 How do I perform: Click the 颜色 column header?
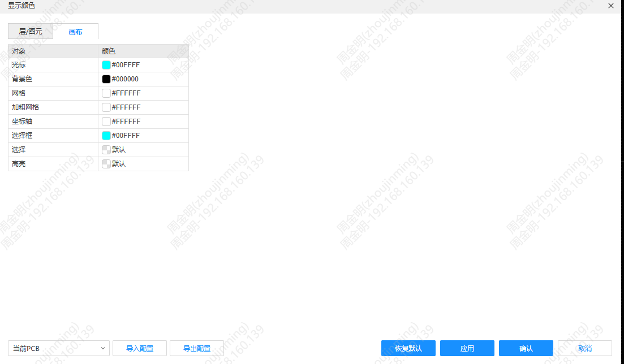143,51
